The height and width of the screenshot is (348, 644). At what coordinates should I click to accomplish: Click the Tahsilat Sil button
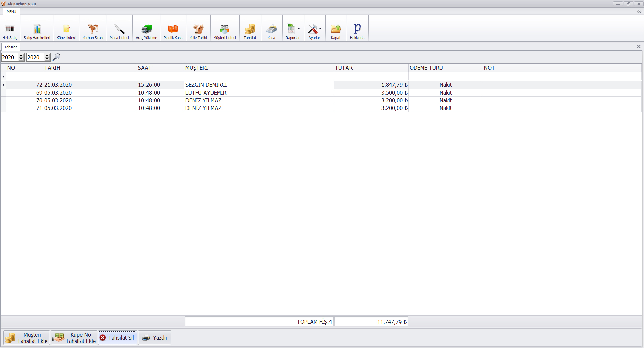click(117, 338)
